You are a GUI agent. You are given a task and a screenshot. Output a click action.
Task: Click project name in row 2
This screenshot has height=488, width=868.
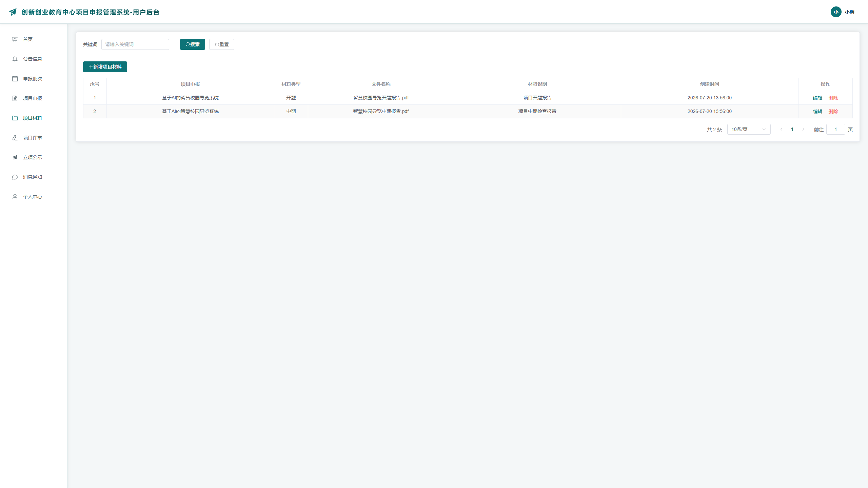click(190, 111)
